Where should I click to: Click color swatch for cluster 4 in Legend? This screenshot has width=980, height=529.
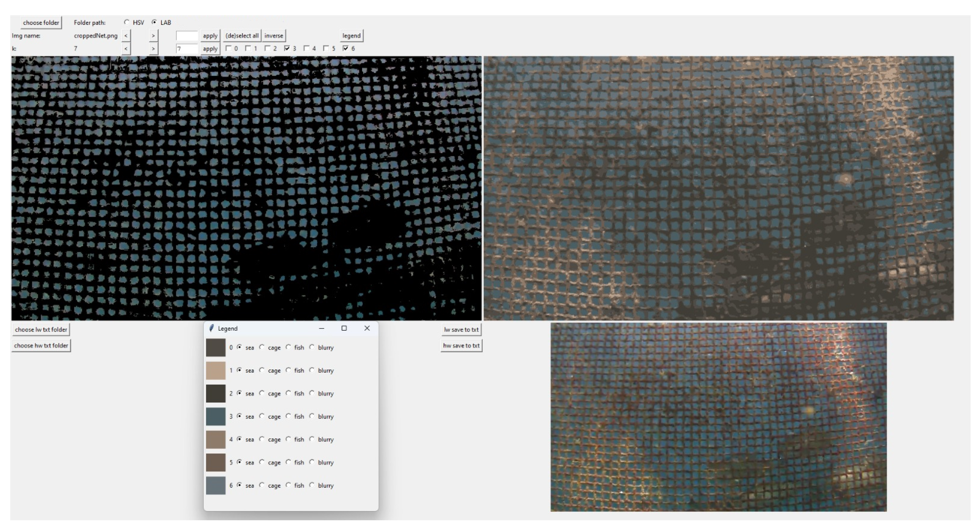pyautogui.click(x=216, y=440)
